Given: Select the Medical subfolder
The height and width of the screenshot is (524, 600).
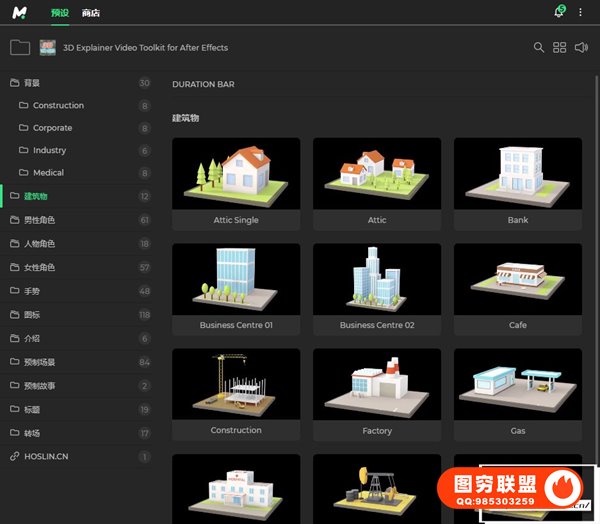Looking at the screenshot, I should tap(48, 173).
